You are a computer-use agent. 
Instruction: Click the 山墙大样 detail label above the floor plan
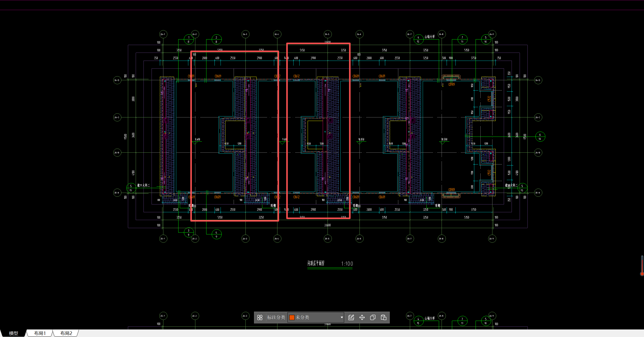coord(430,37)
